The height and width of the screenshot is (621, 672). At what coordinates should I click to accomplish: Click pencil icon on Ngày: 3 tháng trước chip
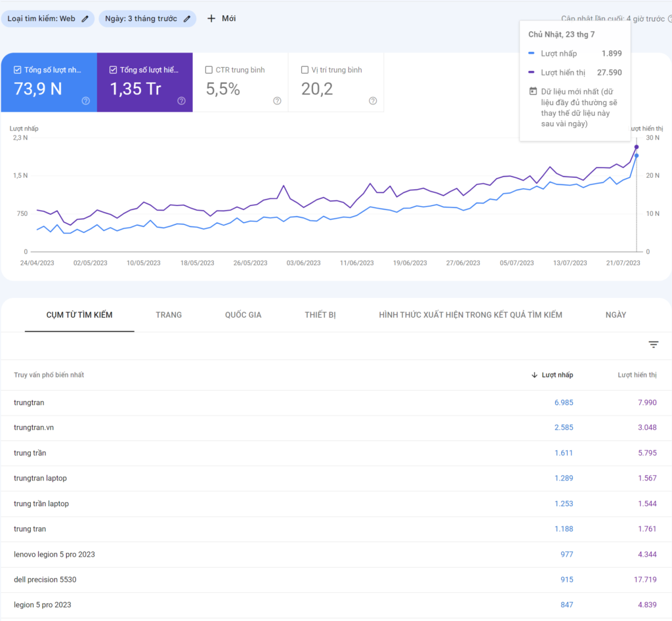point(187,19)
